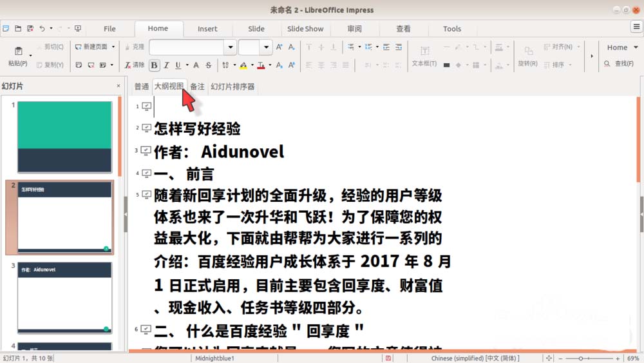Expand the 新建页面 dropdown arrow

(x=113, y=47)
